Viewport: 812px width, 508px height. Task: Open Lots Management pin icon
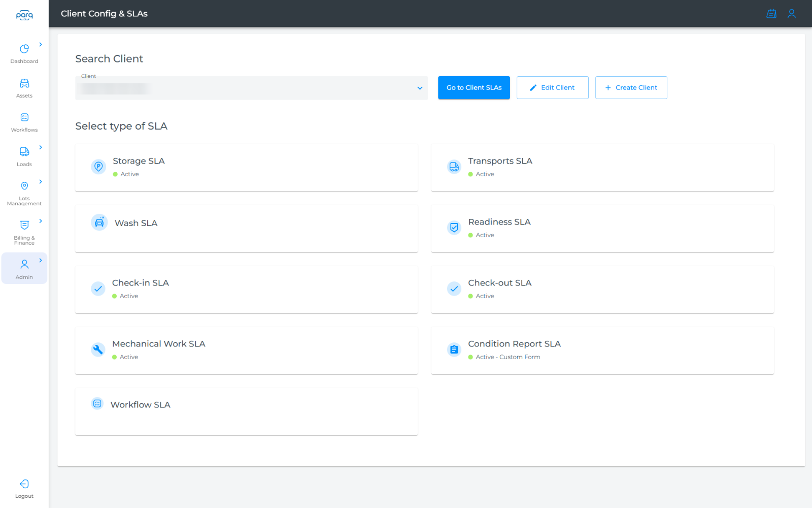coord(24,186)
